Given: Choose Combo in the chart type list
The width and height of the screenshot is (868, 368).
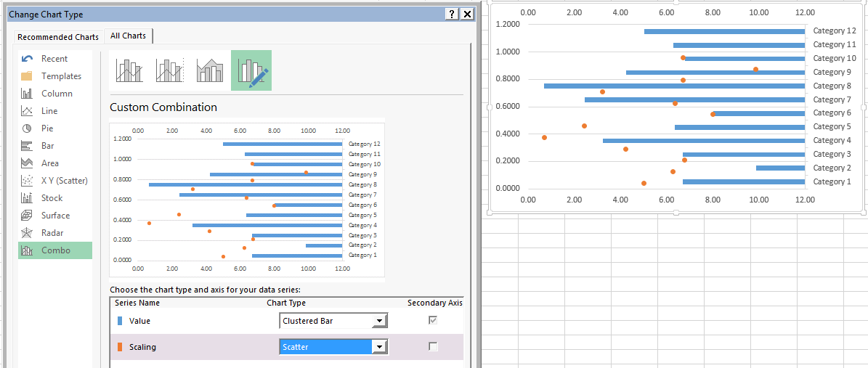Looking at the screenshot, I should click(x=56, y=250).
